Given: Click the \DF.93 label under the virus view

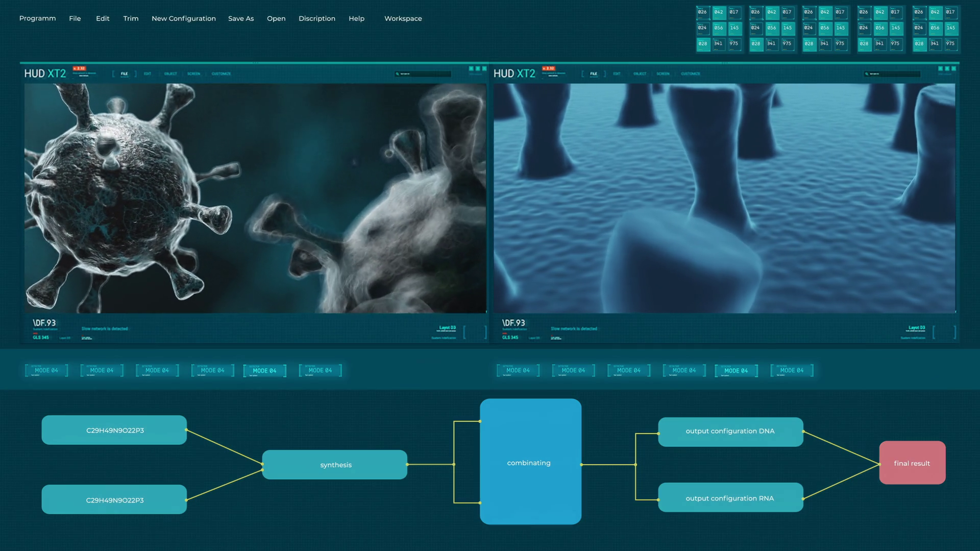Looking at the screenshot, I should point(44,323).
